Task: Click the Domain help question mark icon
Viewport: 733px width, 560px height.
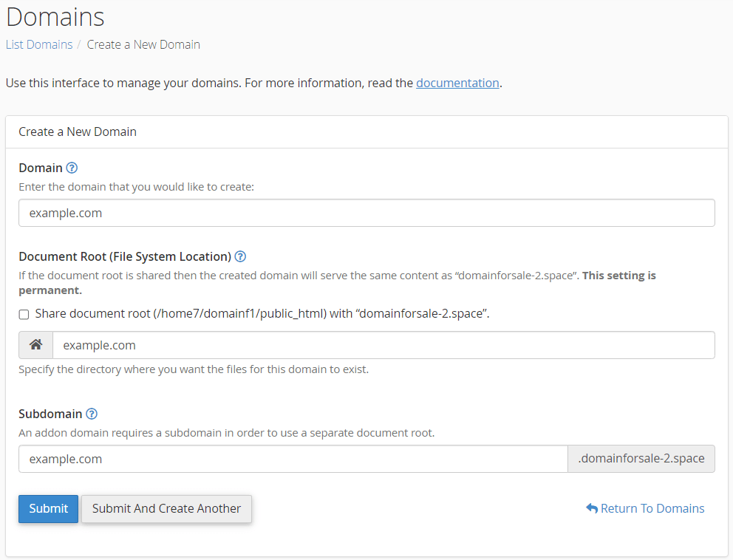Action: point(72,168)
